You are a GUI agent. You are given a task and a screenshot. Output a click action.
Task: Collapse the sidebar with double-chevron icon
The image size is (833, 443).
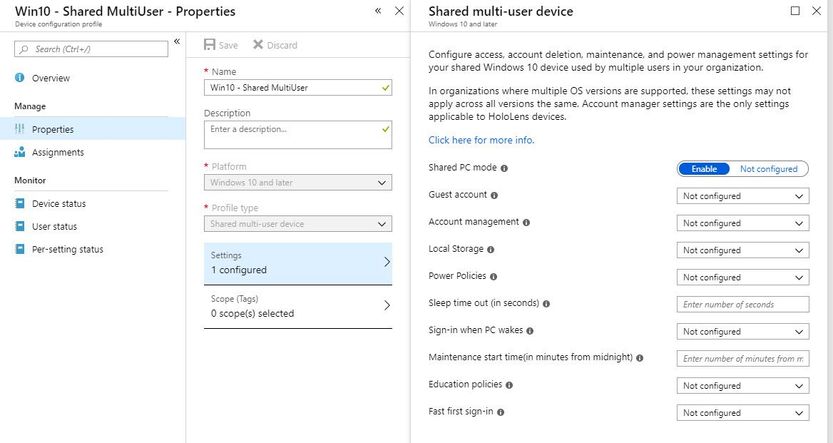click(177, 42)
